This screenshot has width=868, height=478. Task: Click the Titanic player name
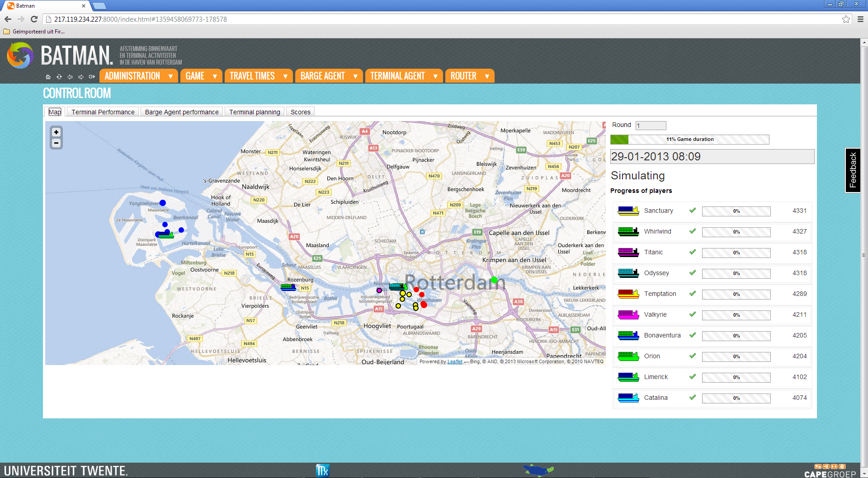pos(653,252)
